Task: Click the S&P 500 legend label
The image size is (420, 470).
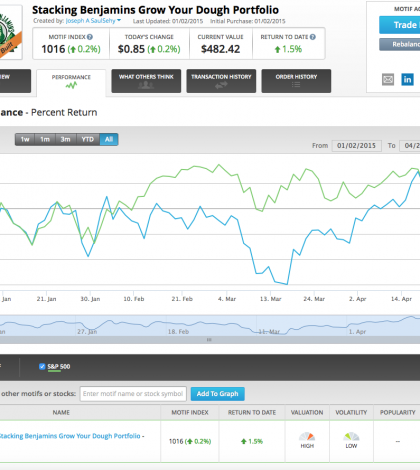Action: point(59,367)
